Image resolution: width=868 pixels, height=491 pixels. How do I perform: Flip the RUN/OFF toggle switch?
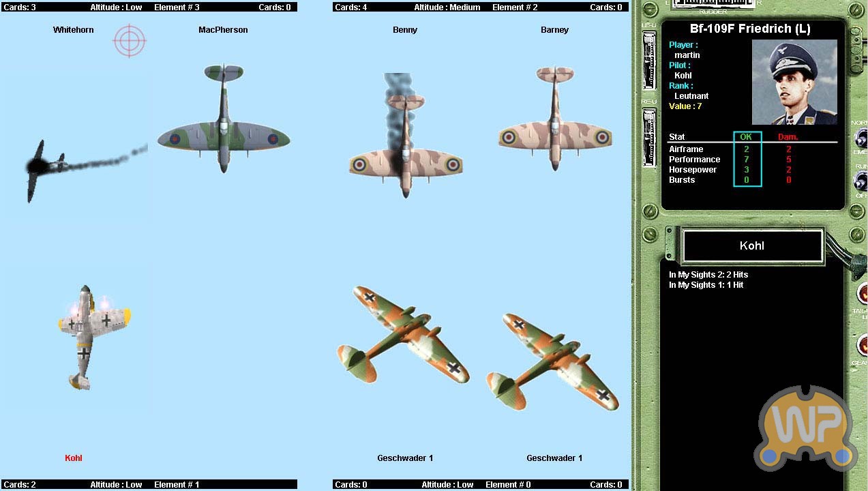pyautogui.click(x=860, y=182)
